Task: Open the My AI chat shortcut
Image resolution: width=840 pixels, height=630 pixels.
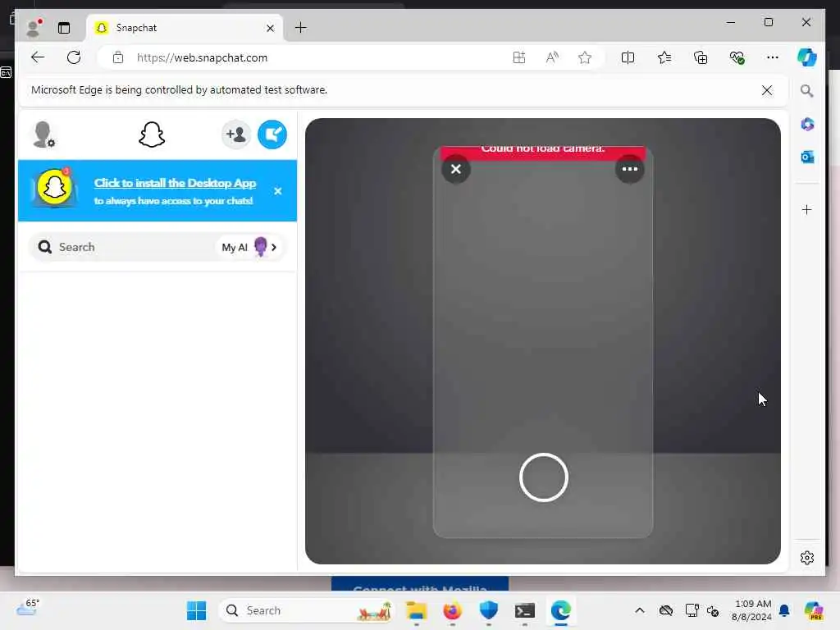Action: point(249,247)
